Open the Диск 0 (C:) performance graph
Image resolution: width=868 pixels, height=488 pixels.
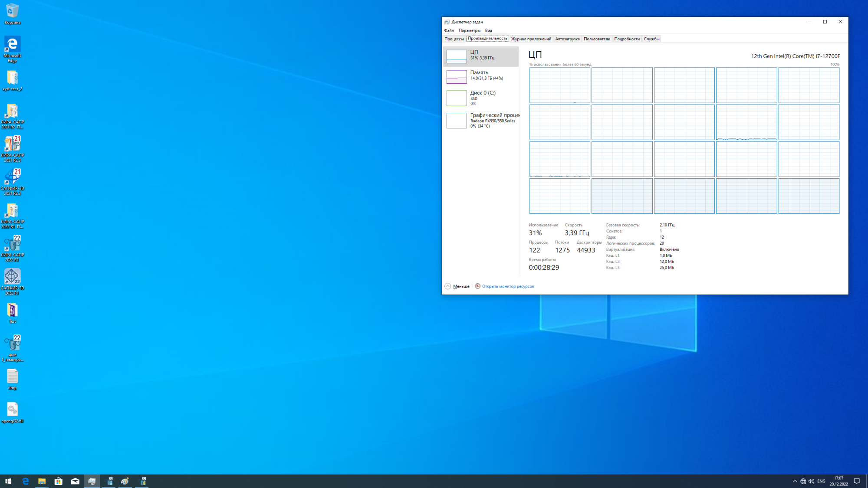point(481,98)
